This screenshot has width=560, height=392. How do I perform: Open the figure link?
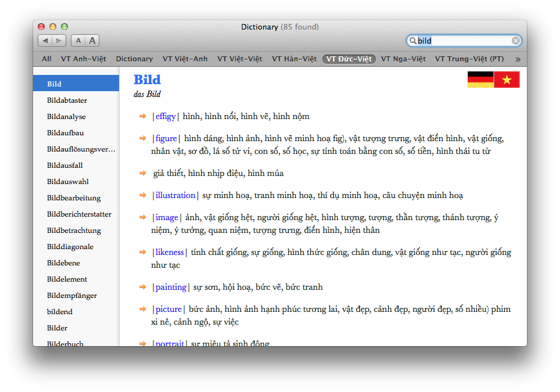166,139
